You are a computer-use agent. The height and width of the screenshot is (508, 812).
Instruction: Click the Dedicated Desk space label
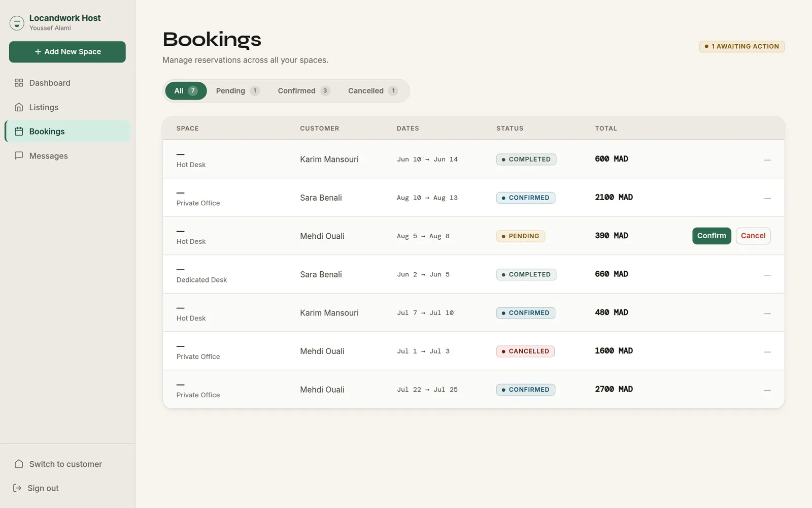click(x=201, y=280)
